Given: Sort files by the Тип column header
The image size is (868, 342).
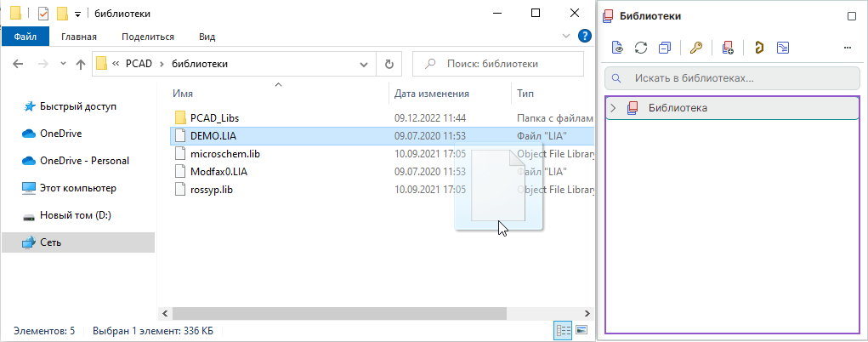Looking at the screenshot, I should point(525,94).
